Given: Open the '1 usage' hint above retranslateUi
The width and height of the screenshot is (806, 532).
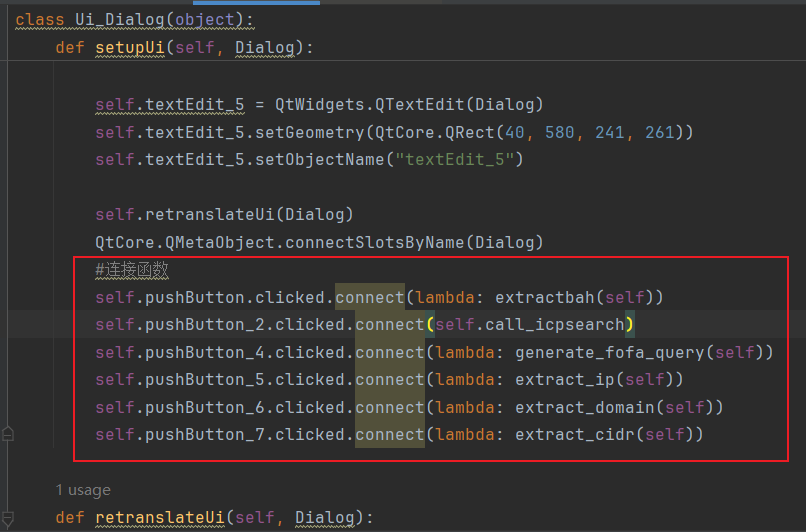Looking at the screenshot, I should click(x=83, y=490).
